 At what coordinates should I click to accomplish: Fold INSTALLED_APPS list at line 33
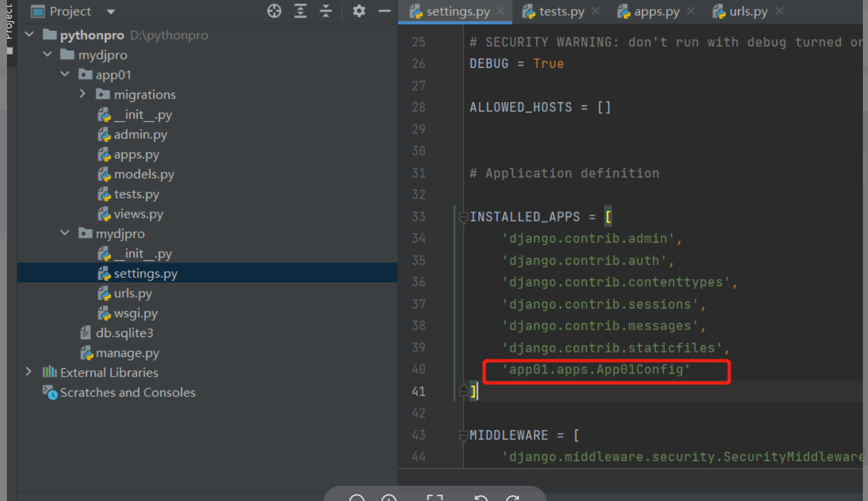[x=464, y=217]
